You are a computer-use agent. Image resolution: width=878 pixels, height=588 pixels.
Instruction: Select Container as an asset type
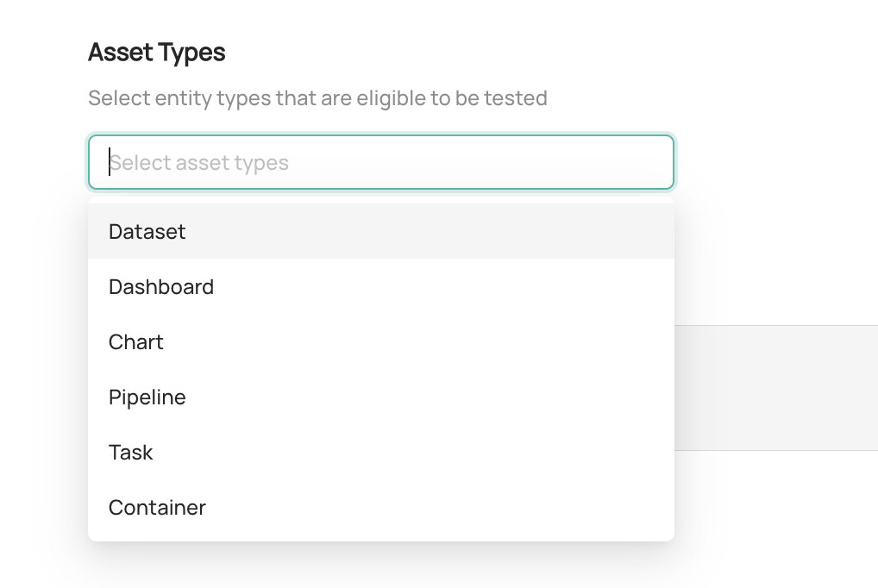point(157,508)
